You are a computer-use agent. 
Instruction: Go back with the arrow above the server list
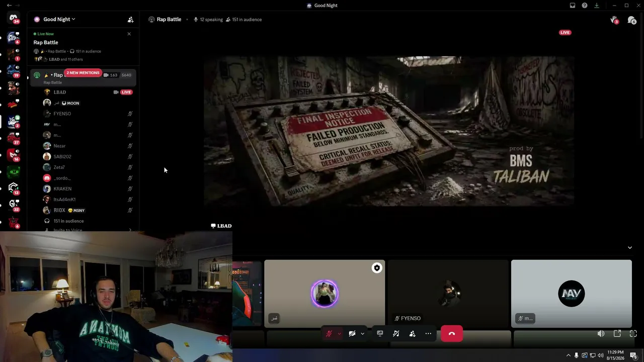pos(9,6)
